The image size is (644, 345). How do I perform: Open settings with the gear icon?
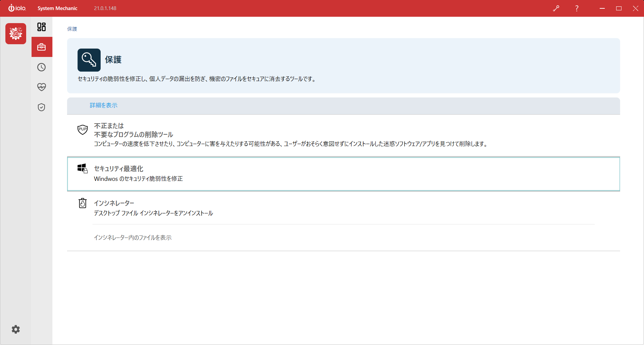(x=16, y=329)
